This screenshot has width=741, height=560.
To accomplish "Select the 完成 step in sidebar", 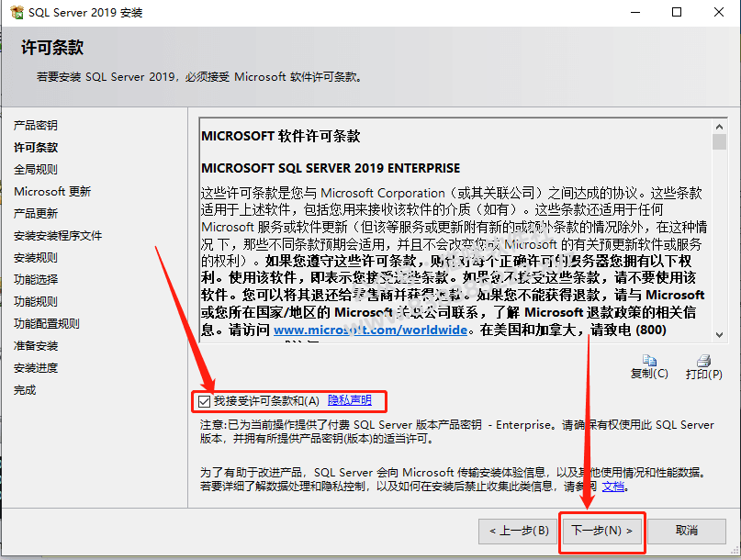I will (25, 390).
